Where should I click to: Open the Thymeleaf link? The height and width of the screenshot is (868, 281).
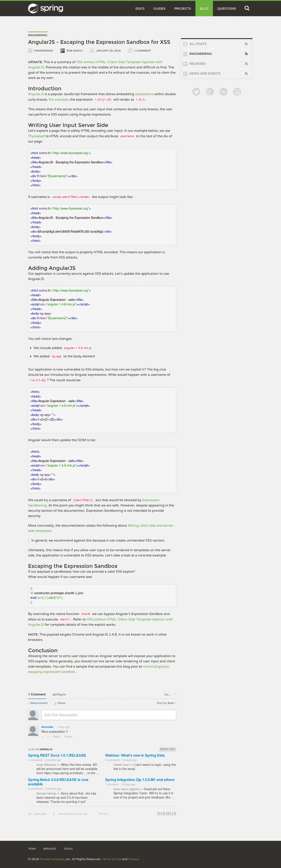tap(36, 136)
